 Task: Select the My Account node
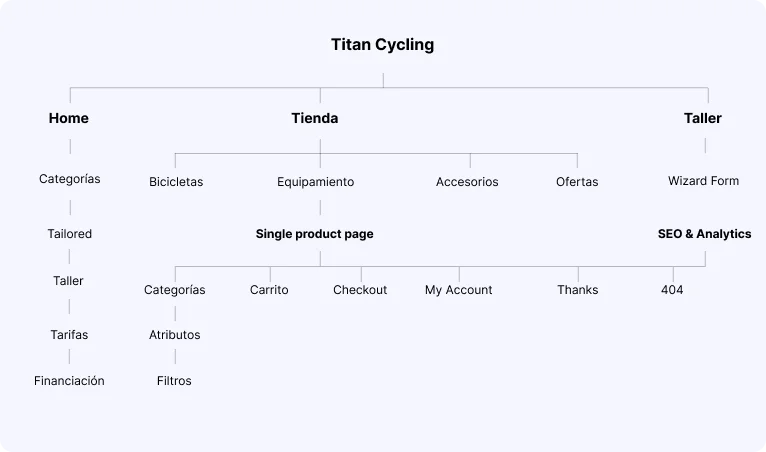tap(458, 290)
